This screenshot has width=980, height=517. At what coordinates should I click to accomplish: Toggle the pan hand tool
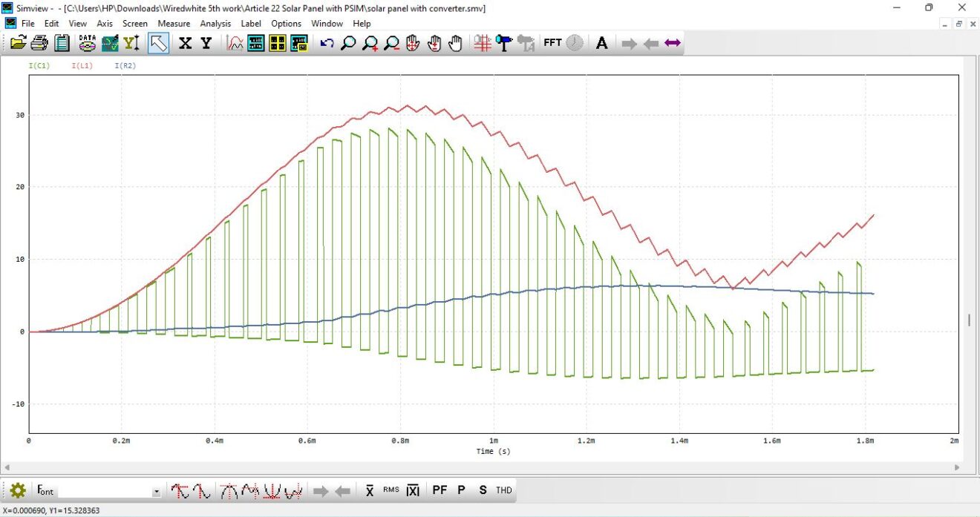point(454,42)
